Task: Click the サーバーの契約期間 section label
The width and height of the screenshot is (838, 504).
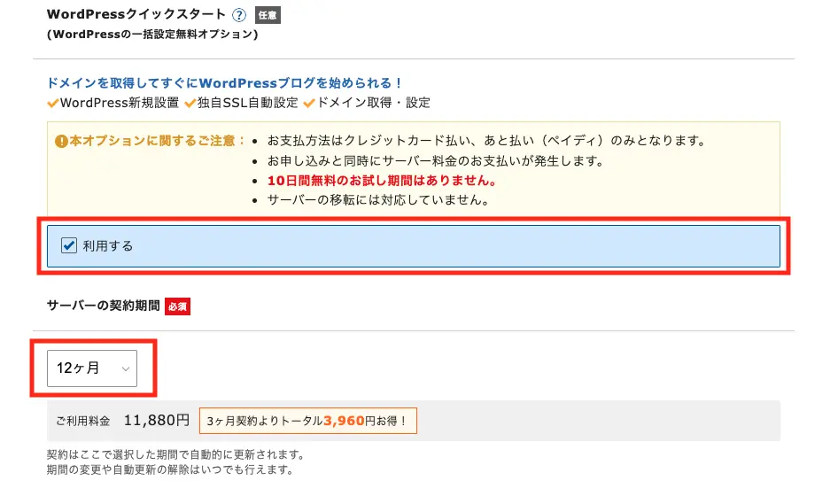Action: (x=103, y=306)
